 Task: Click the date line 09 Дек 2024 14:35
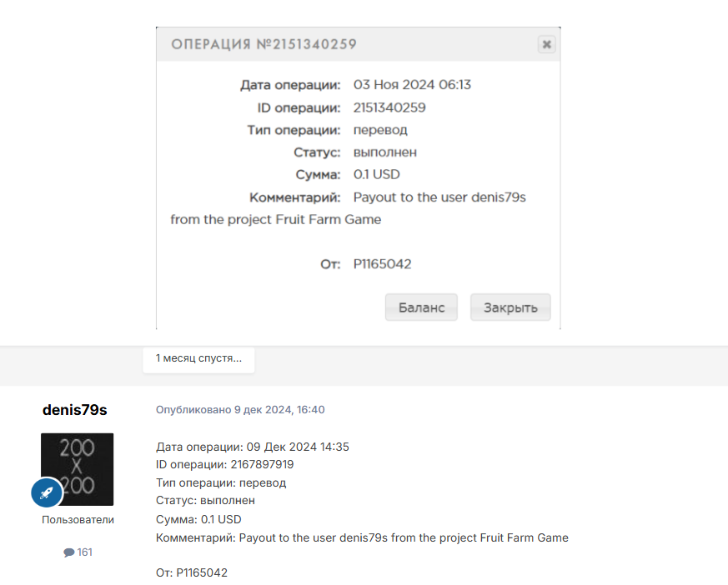[253, 447]
